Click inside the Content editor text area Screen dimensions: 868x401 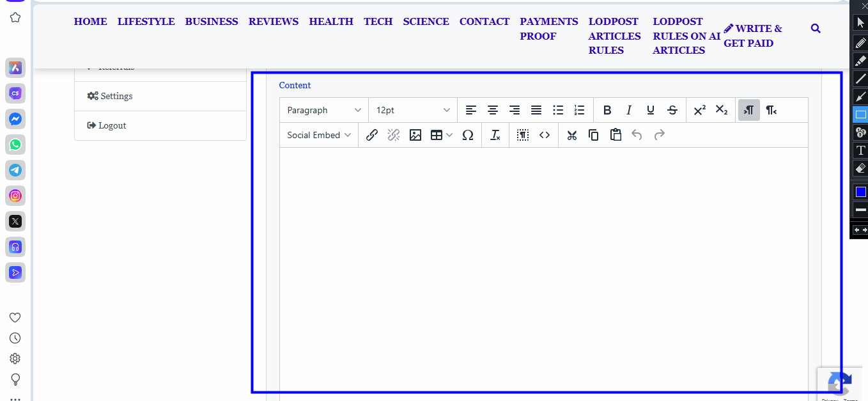(x=543, y=269)
